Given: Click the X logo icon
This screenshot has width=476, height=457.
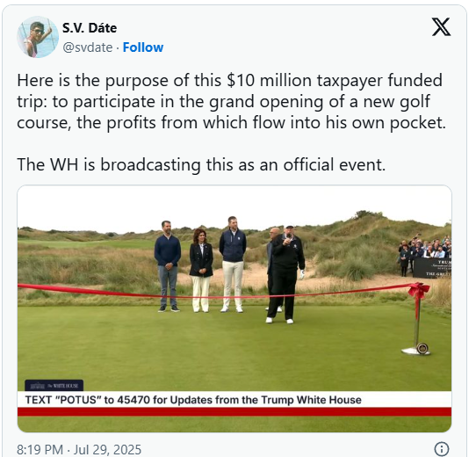Looking at the screenshot, I should (x=441, y=26).
